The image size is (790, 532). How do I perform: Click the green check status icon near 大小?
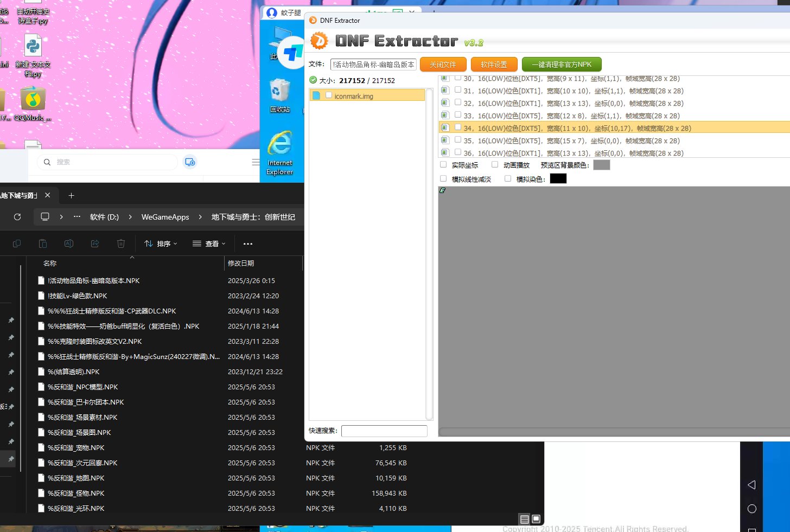(x=313, y=80)
